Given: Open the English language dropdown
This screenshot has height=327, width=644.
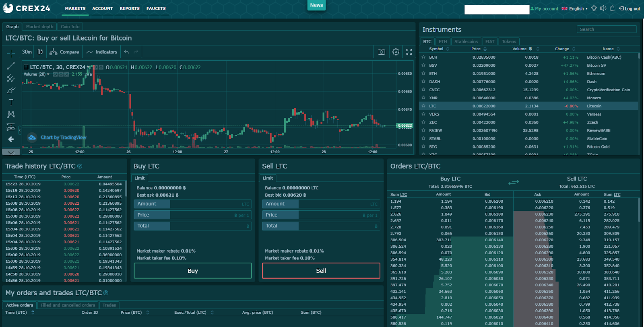Looking at the screenshot, I should click(x=575, y=8).
